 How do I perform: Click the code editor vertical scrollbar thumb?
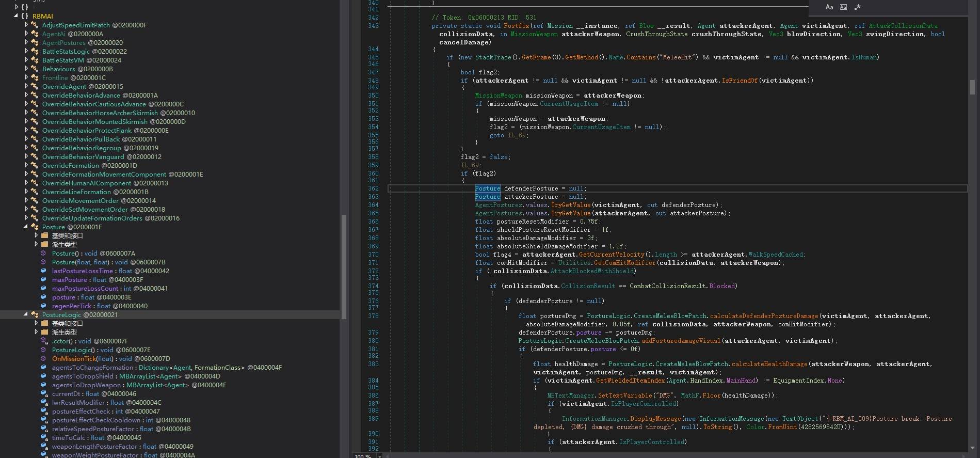tap(972, 87)
